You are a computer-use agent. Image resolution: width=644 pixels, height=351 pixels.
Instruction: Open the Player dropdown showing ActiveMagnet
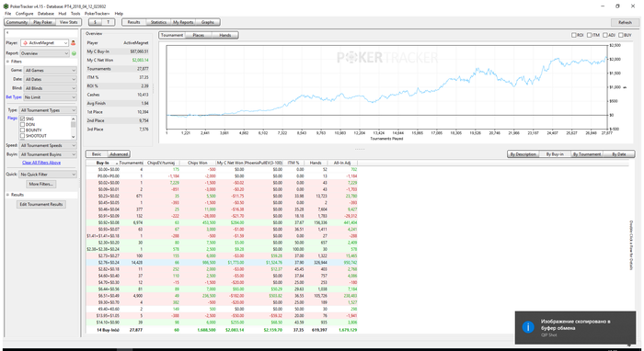point(44,42)
